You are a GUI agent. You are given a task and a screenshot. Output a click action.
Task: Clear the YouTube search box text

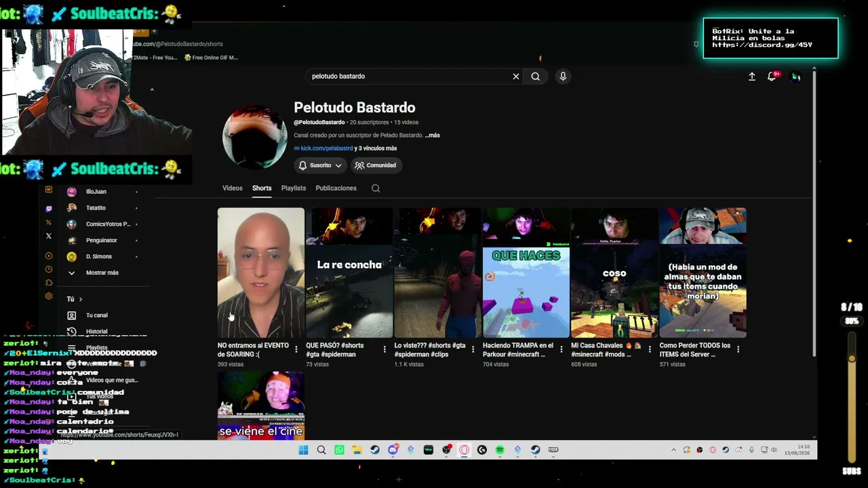(x=516, y=77)
